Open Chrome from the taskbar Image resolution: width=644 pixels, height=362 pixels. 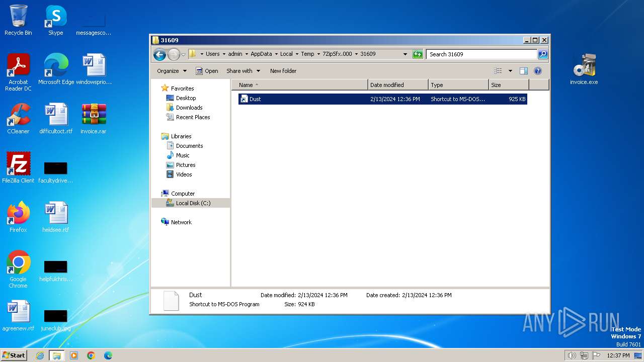[91, 355]
